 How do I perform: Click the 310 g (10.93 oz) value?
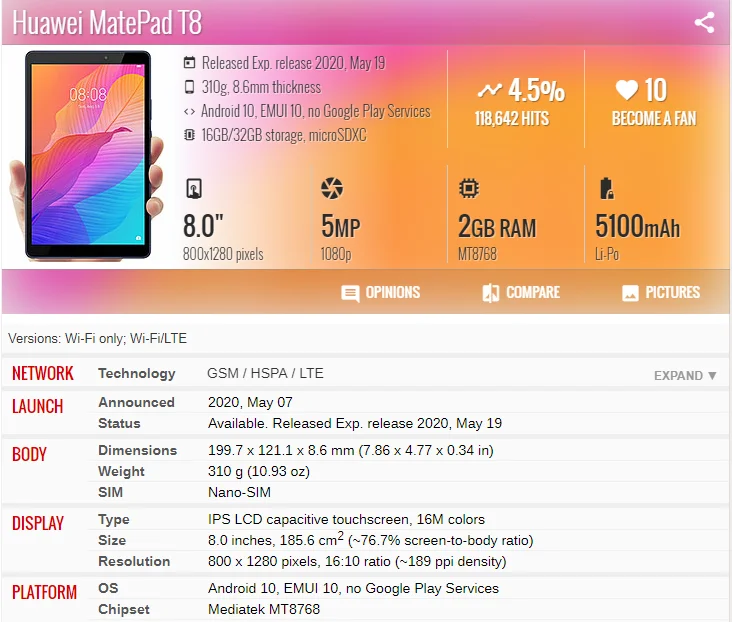[x=259, y=471]
